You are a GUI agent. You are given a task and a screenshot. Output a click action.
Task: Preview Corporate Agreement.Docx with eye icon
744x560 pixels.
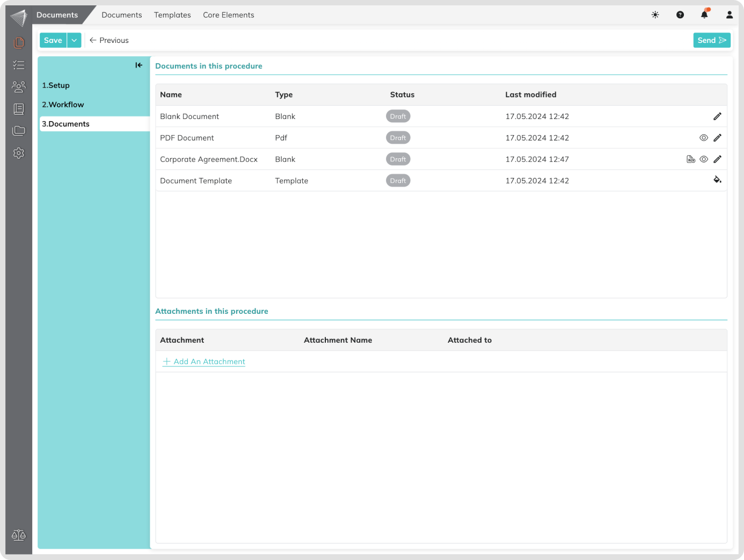[x=704, y=159]
